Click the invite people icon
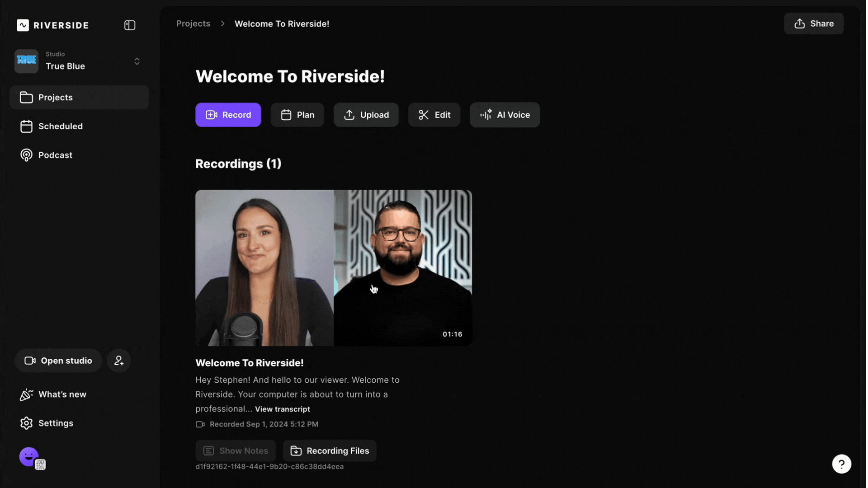The height and width of the screenshot is (488, 868). [x=119, y=361]
